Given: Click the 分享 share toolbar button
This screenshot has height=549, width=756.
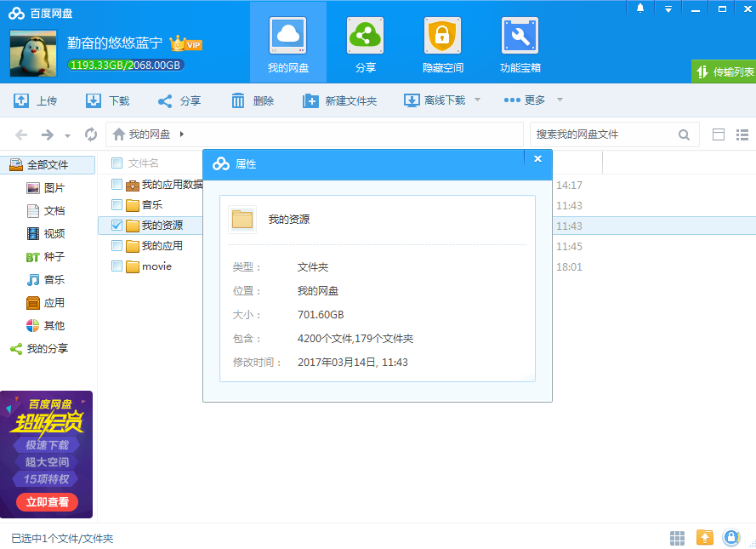Looking at the screenshot, I should point(179,100).
